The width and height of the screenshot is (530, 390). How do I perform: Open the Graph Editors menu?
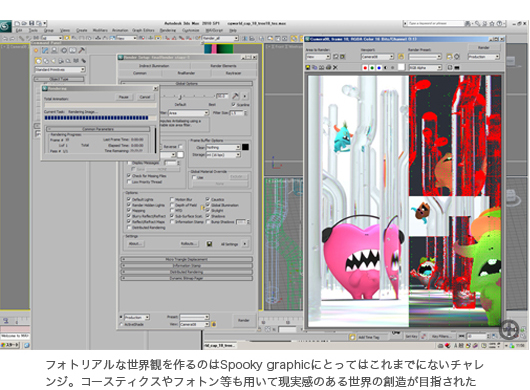click(143, 30)
